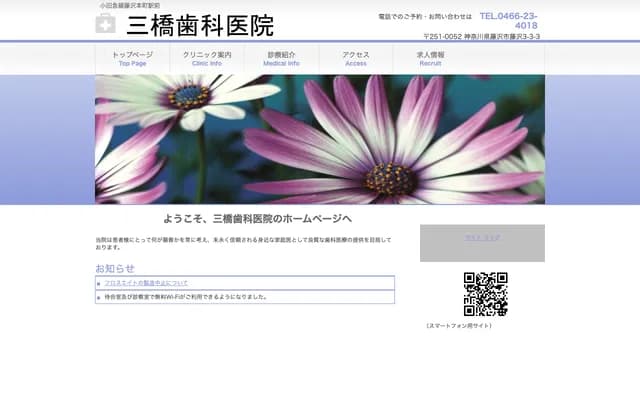Click the free Wi-Fi announcement row
The width and height of the screenshot is (640, 400).
coord(245,297)
